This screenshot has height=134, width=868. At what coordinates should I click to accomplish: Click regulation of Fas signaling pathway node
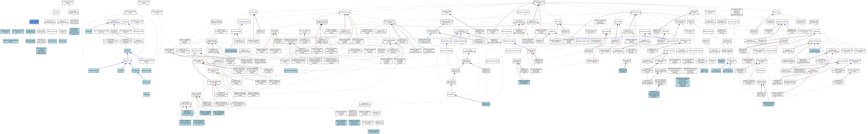pos(623,71)
